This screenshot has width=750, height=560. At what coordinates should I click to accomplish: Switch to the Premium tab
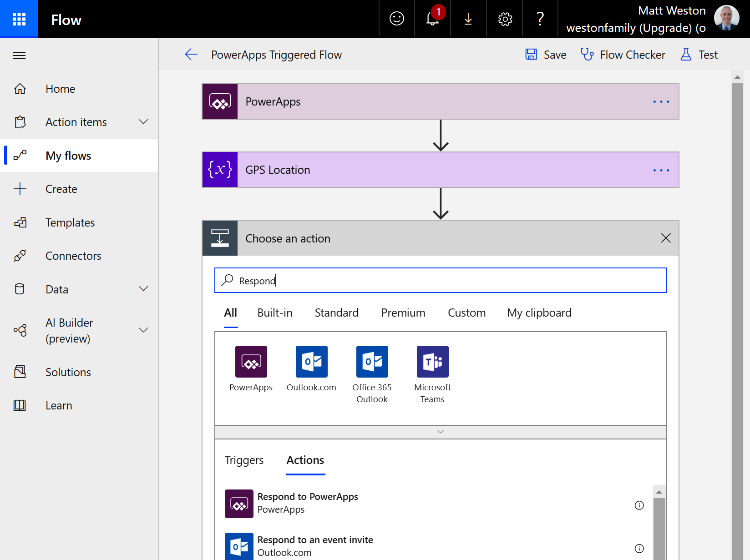point(403,313)
